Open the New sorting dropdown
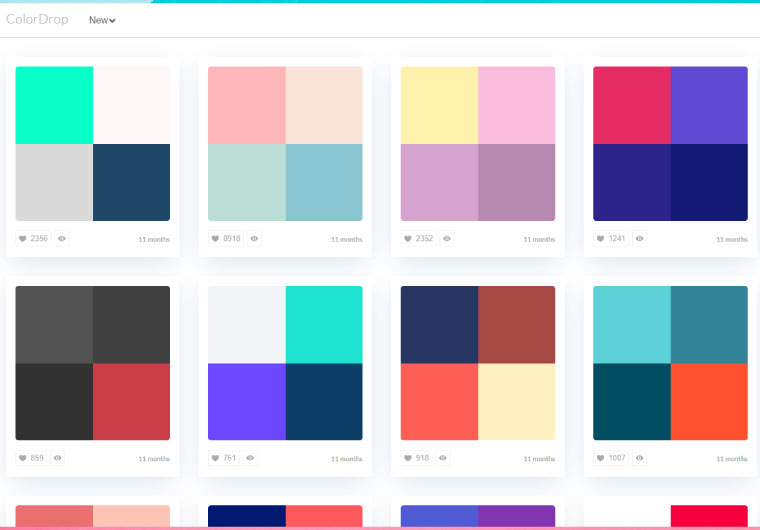 (102, 20)
